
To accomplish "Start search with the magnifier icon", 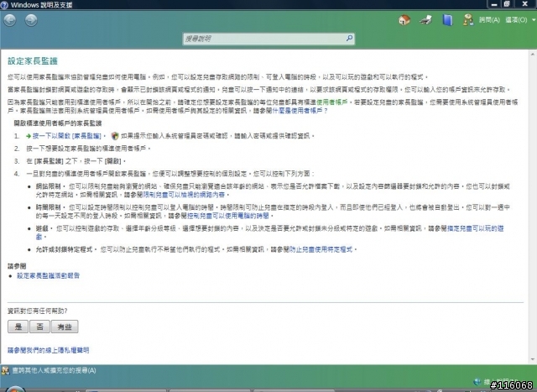I will pos(349,38).
